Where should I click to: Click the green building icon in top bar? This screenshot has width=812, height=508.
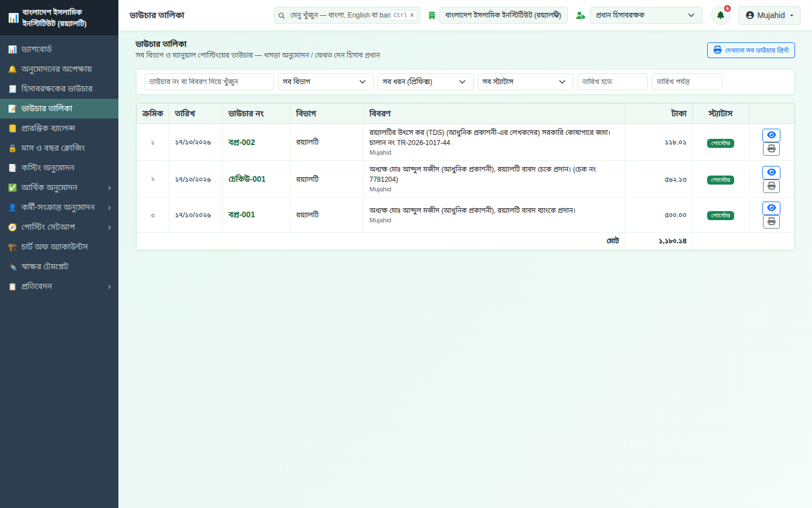click(431, 15)
